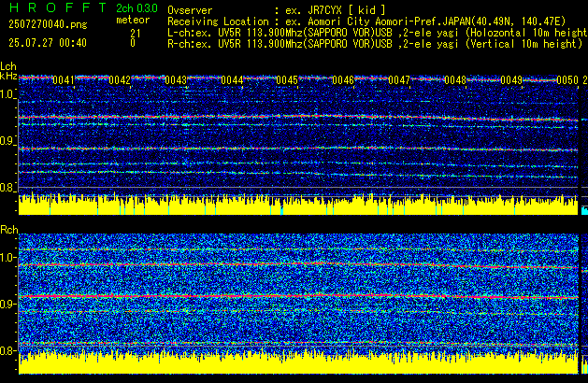Click the L-ch UV5R Holozontal yagi line
The image size is (588, 383).
click(x=378, y=33)
